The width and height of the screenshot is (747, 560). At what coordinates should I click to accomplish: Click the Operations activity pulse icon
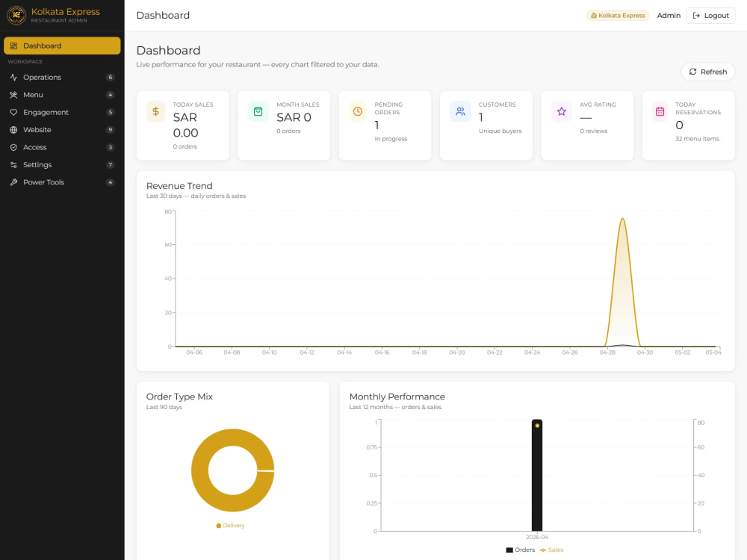pyautogui.click(x=13, y=77)
